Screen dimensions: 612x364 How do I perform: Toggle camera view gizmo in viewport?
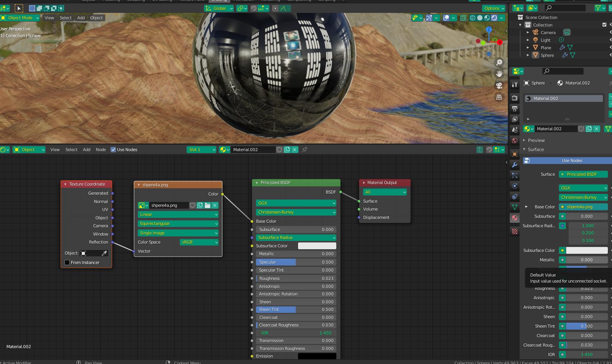(x=499, y=86)
